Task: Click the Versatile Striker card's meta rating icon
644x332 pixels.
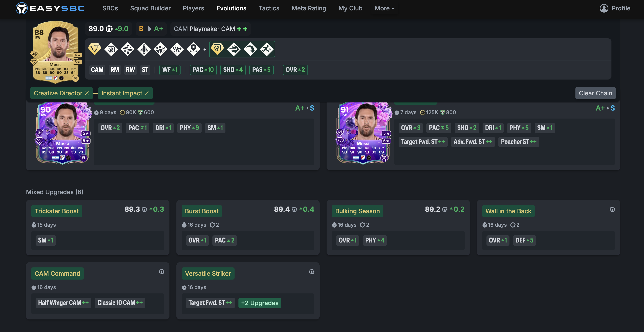Action: tap(312, 272)
